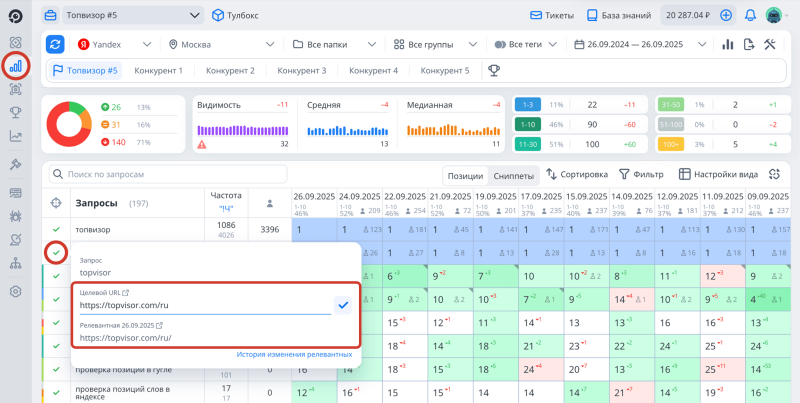The height and width of the screenshot is (403, 800).
Task: Click the Фильтр button
Action: (641, 174)
